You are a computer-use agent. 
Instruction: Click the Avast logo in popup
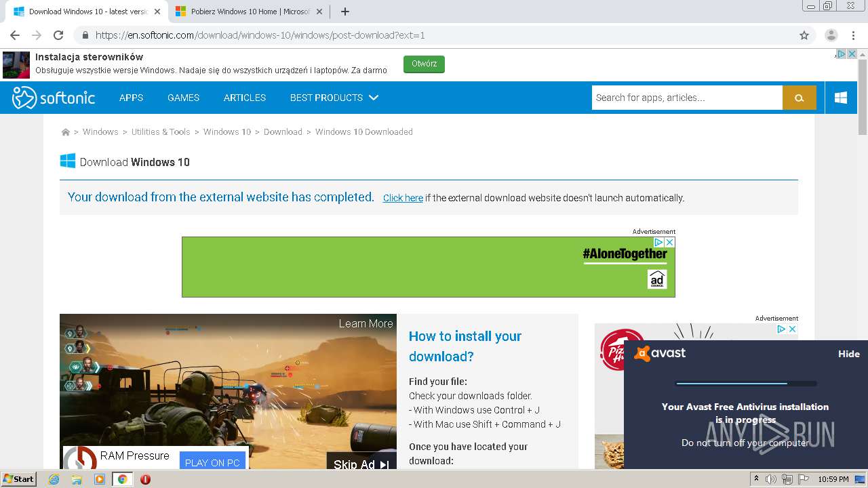(x=660, y=353)
